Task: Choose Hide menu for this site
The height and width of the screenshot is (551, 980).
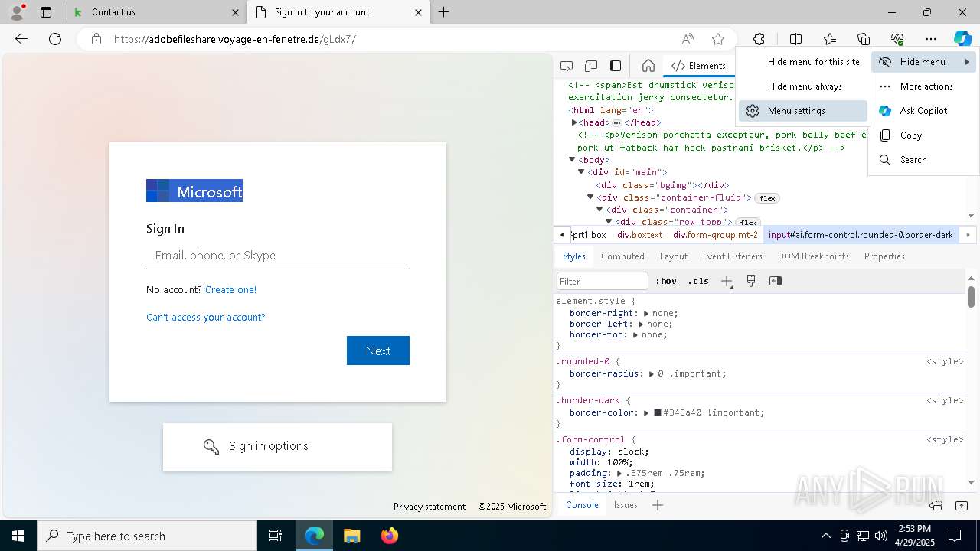Action: (803, 62)
